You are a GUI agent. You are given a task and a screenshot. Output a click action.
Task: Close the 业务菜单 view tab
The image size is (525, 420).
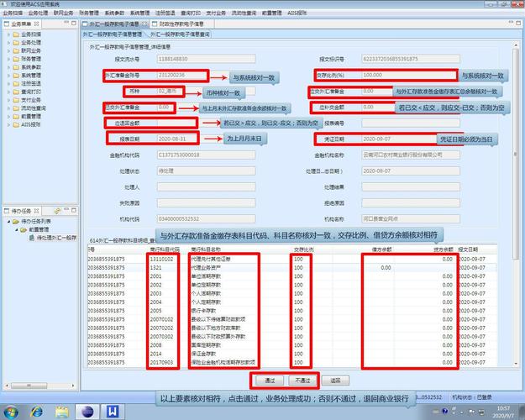pos(36,24)
